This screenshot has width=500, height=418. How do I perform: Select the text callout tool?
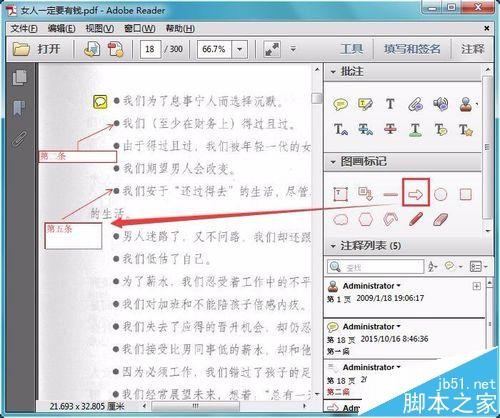365,194
